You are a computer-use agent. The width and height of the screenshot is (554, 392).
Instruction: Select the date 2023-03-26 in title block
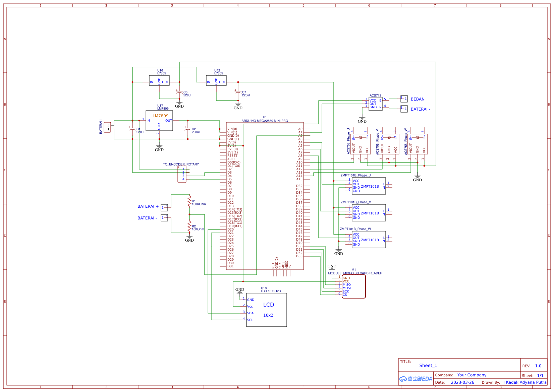[463, 382]
